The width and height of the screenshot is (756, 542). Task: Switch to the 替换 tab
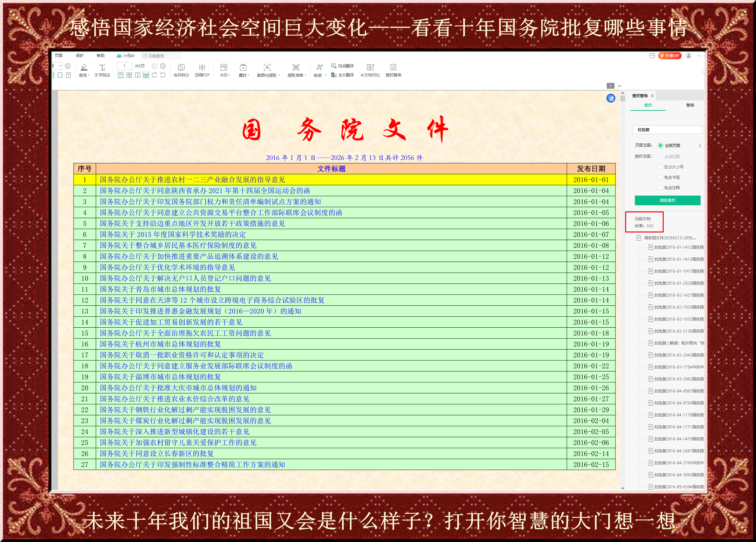690,105
